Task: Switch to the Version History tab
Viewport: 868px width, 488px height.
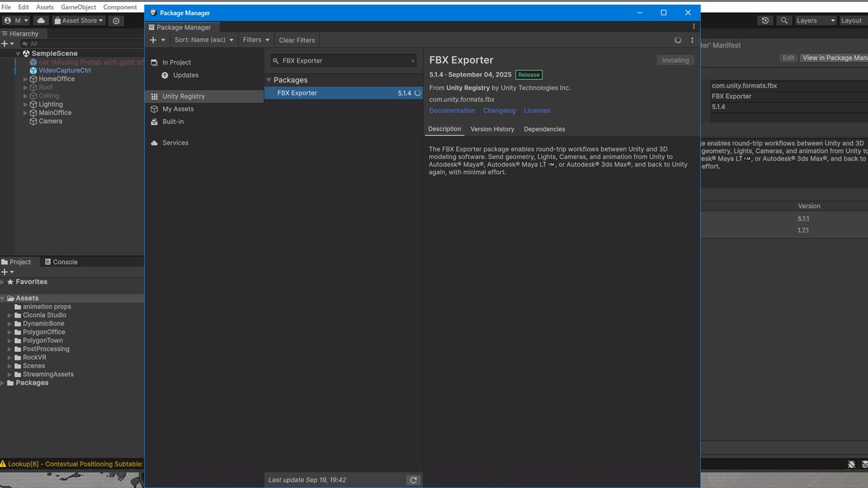Action: click(492, 129)
